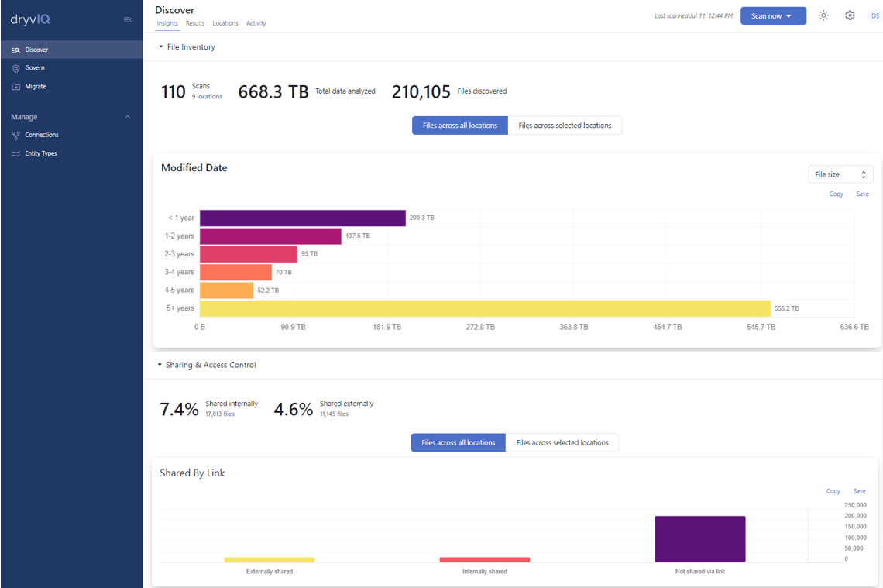Viewport: 883px width, 588px height.
Task: Switch to the Results tab
Action: tap(195, 23)
